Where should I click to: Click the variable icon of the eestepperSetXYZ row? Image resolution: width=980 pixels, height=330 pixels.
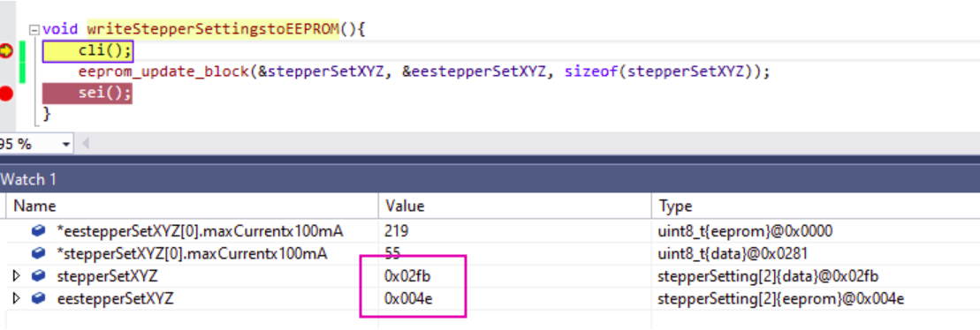tap(38, 299)
